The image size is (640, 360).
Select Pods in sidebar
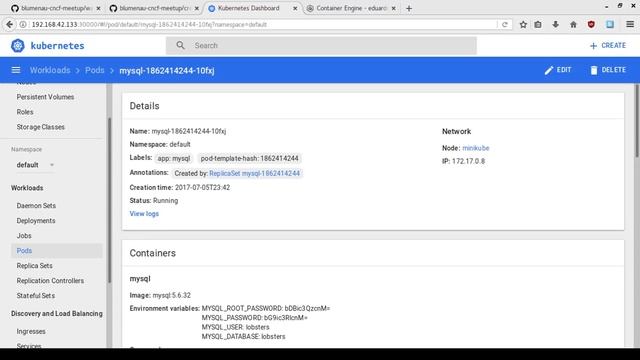click(56, 251)
